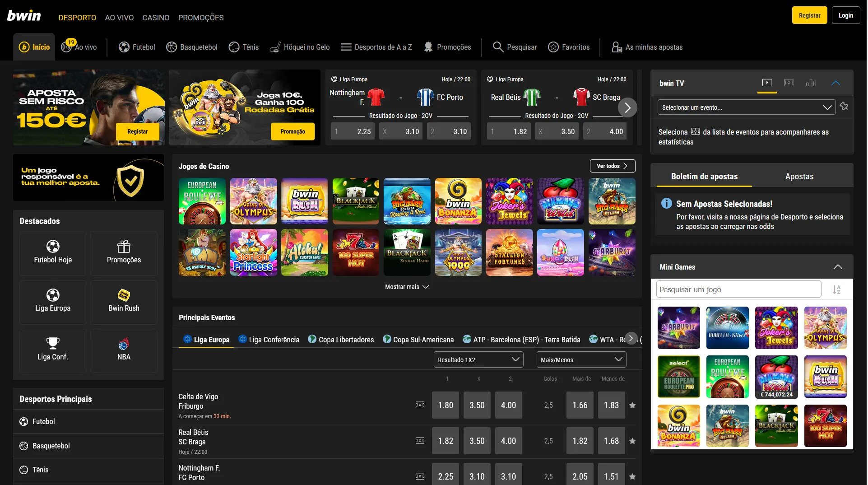Click the bwin logo
The image size is (868, 485).
(24, 16)
